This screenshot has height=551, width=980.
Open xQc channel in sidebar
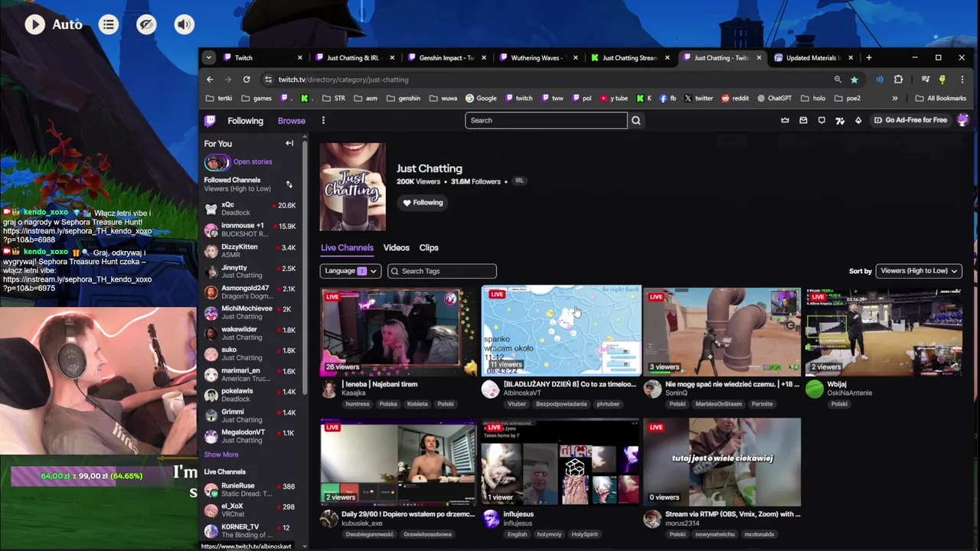pyautogui.click(x=250, y=209)
